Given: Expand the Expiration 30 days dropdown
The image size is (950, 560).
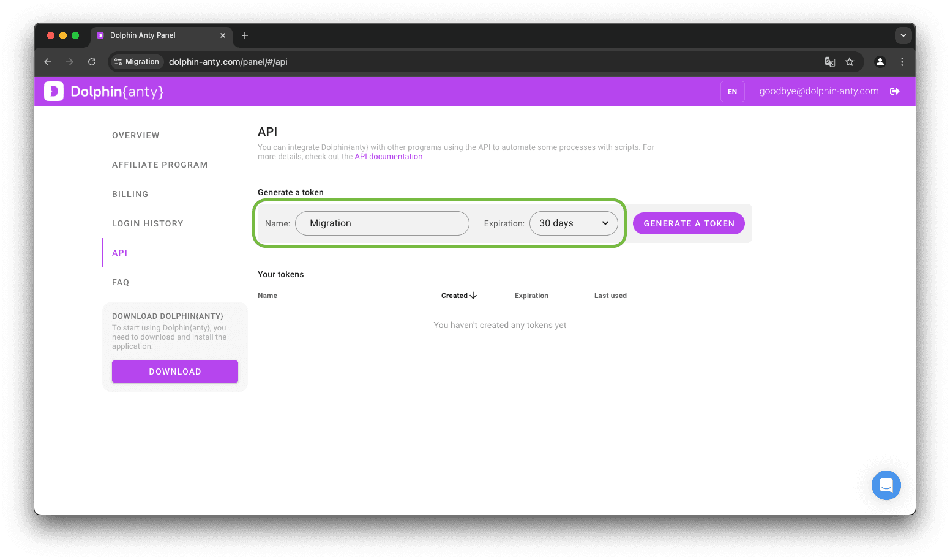Looking at the screenshot, I should (574, 223).
